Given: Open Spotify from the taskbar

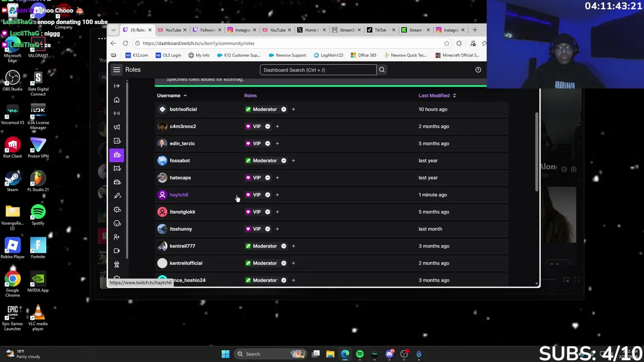Looking at the screenshot, I should (x=360, y=354).
